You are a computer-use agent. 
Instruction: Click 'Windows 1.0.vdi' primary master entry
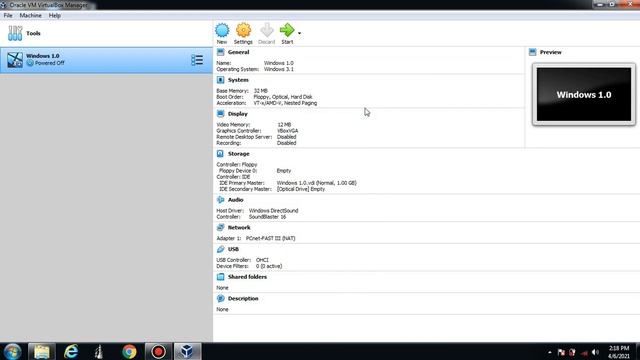[x=316, y=183]
